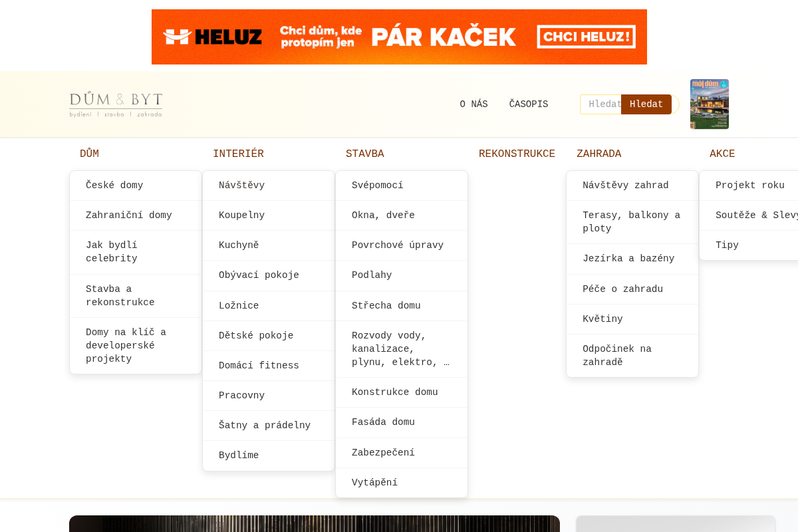Open the AKCE main menu category

pos(722,154)
